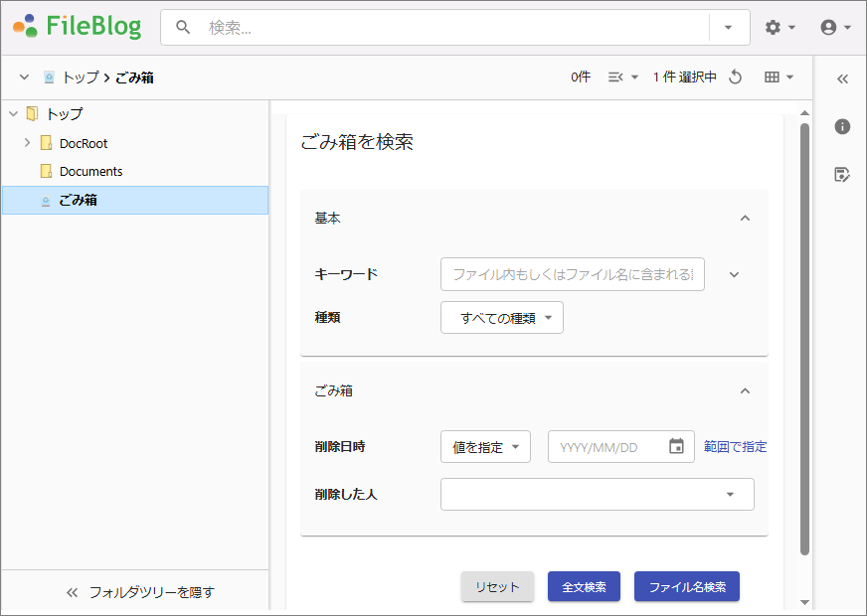Click the 全文検索 button
Viewport: 867px width, 616px height.
point(584,587)
